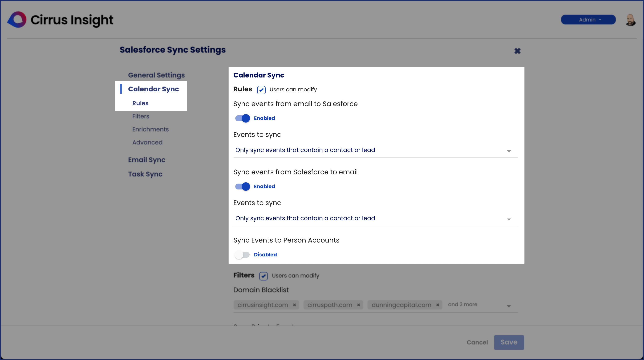
Task: Toggle Rules 'Users can modify' checkbox
Action: pos(261,90)
